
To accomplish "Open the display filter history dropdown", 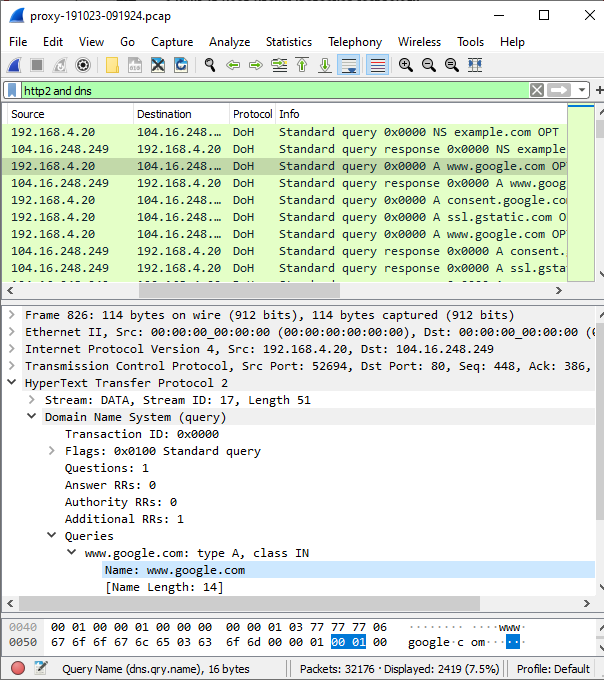I will 585,90.
